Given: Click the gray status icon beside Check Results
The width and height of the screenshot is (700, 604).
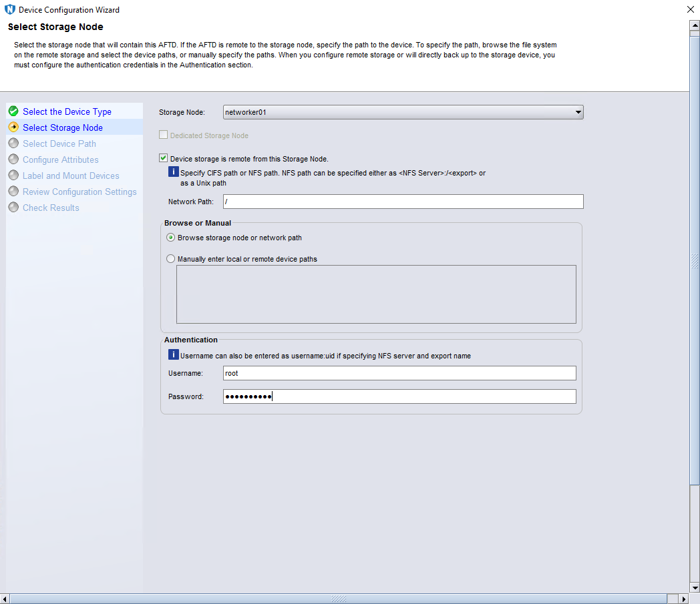Looking at the screenshot, I should click(x=13, y=208).
